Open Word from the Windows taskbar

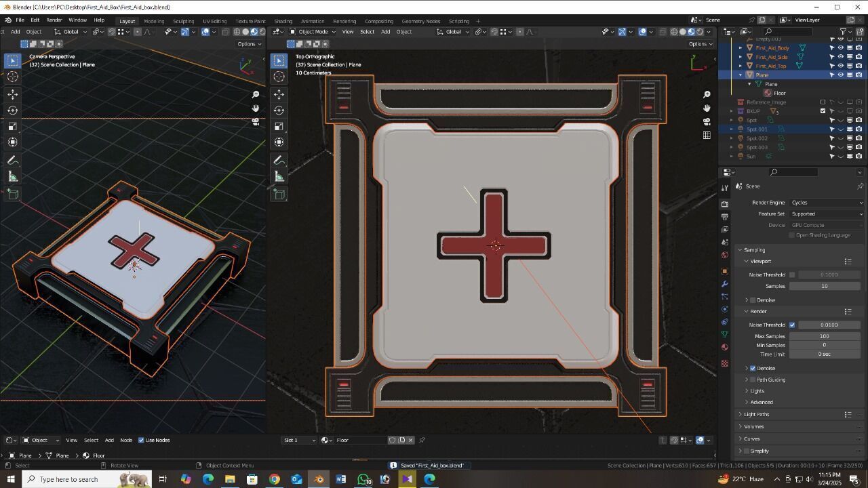[x=341, y=479]
